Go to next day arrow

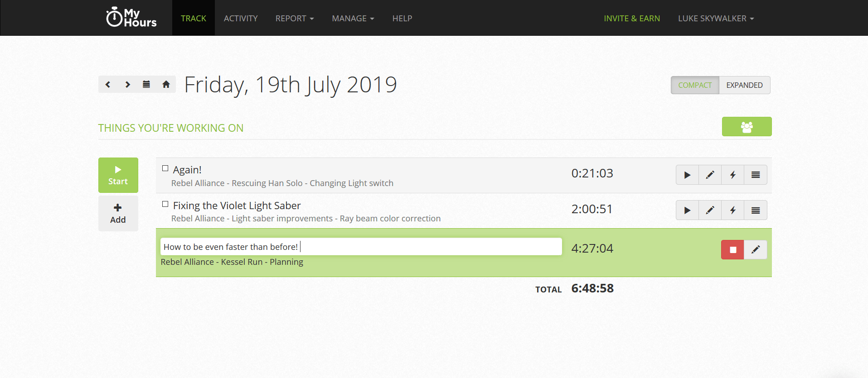(127, 85)
